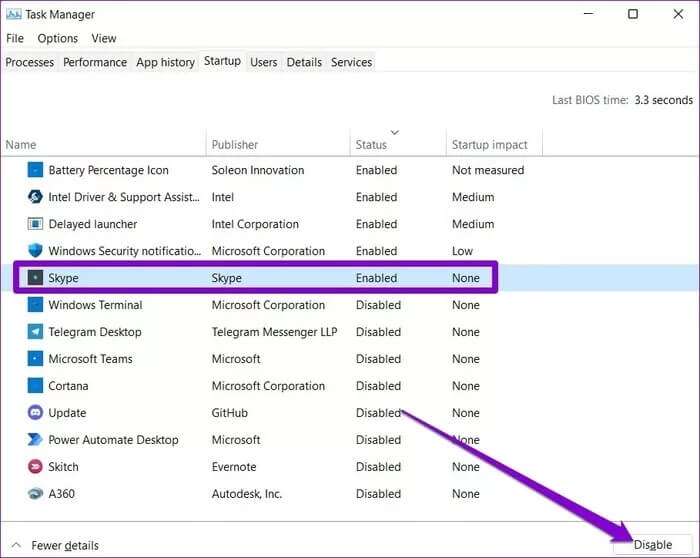
Task: Click the Task Manager title bar icon
Action: (x=13, y=14)
